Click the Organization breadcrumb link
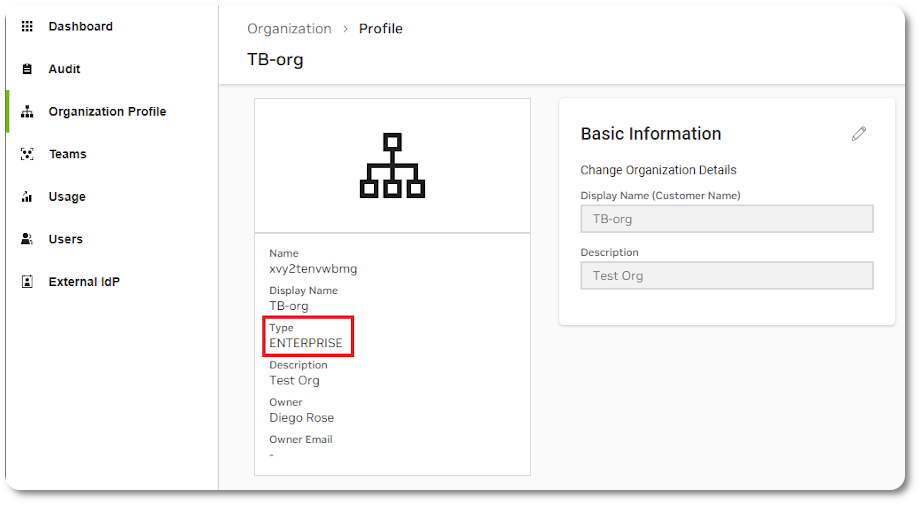 (289, 29)
